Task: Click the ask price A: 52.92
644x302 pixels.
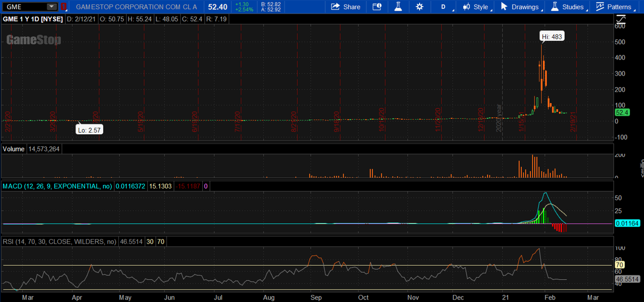Action: click(271, 10)
